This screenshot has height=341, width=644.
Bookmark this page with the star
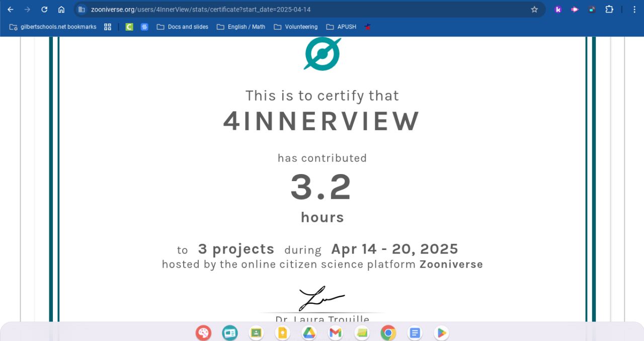tap(534, 10)
